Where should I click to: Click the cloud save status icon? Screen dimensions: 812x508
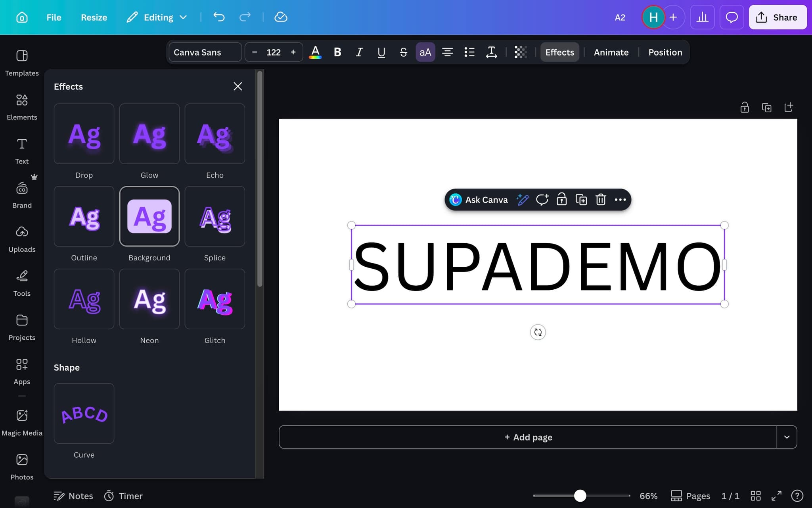281,17
